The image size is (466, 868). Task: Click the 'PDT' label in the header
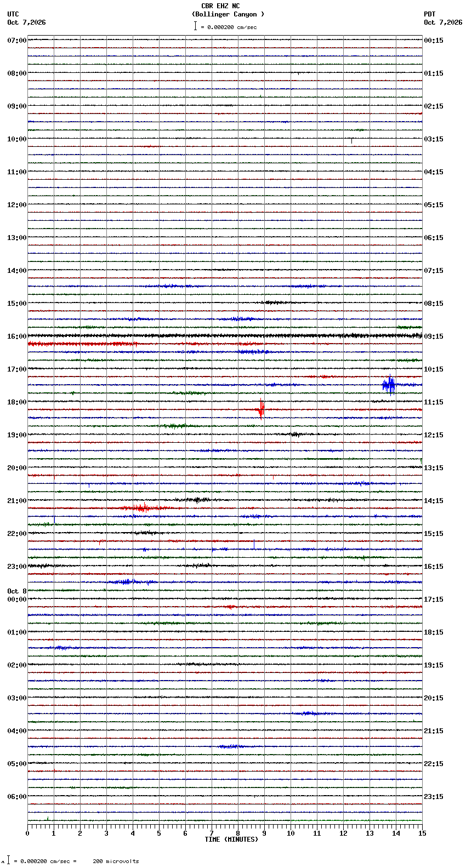click(x=429, y=14)
